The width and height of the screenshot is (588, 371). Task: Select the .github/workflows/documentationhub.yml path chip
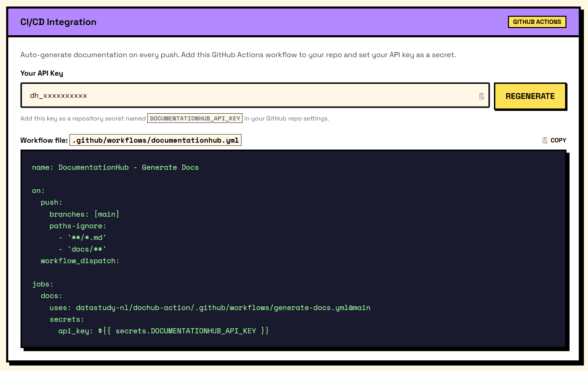tap(156, 140)
